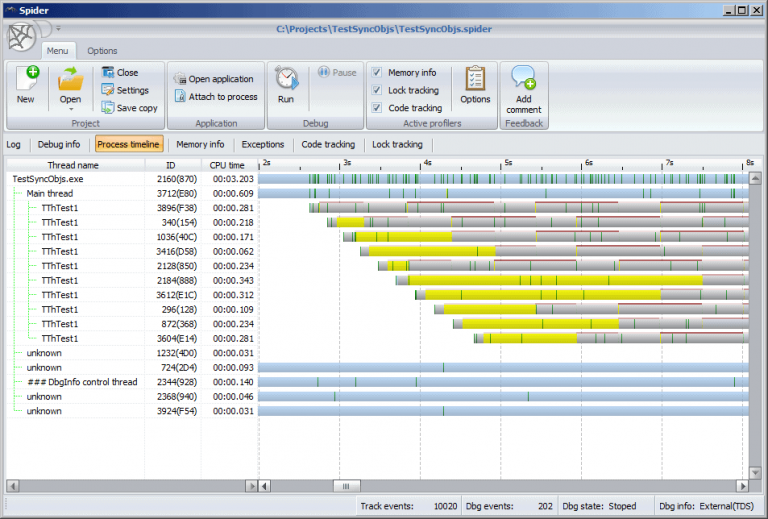Screen dimensions: 768x519
Task: Open profiler Options clipboard icon
Action: pos(475,80)
